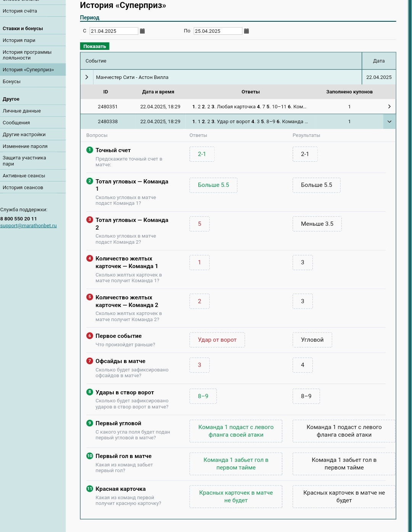Open Изменение пароля settings

click(25, 146)
